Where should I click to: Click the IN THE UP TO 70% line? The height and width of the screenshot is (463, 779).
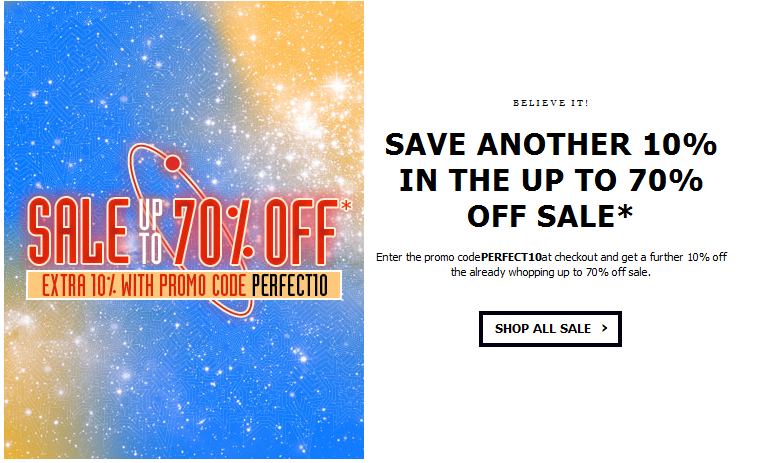tap(551, 181)
